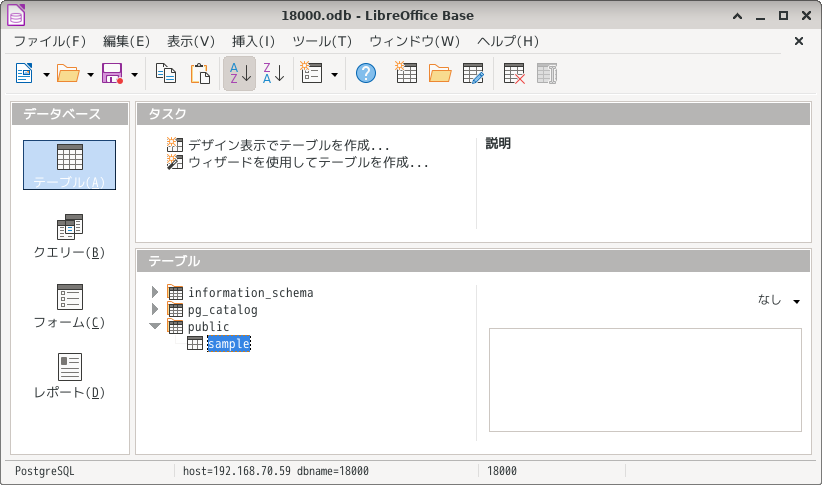Open the New document dropdown arrow
The width and height of the screenshot is (822, 485).
(46, 74)
